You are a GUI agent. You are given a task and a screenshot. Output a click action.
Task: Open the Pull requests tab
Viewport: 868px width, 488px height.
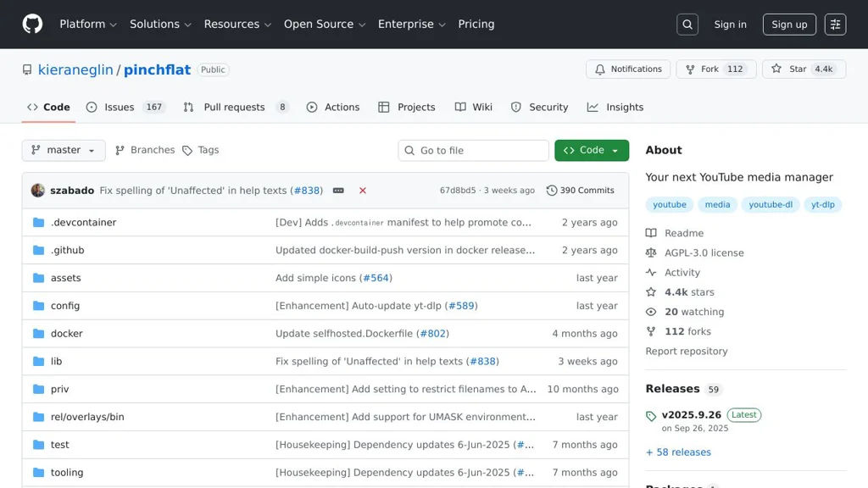click(234, 108)
